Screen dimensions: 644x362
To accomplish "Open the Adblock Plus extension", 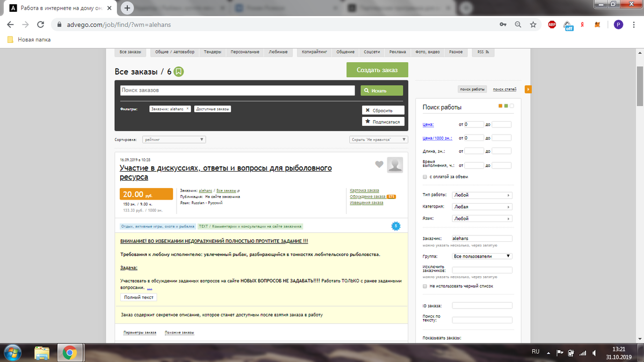I will click(x=552, y=25).
